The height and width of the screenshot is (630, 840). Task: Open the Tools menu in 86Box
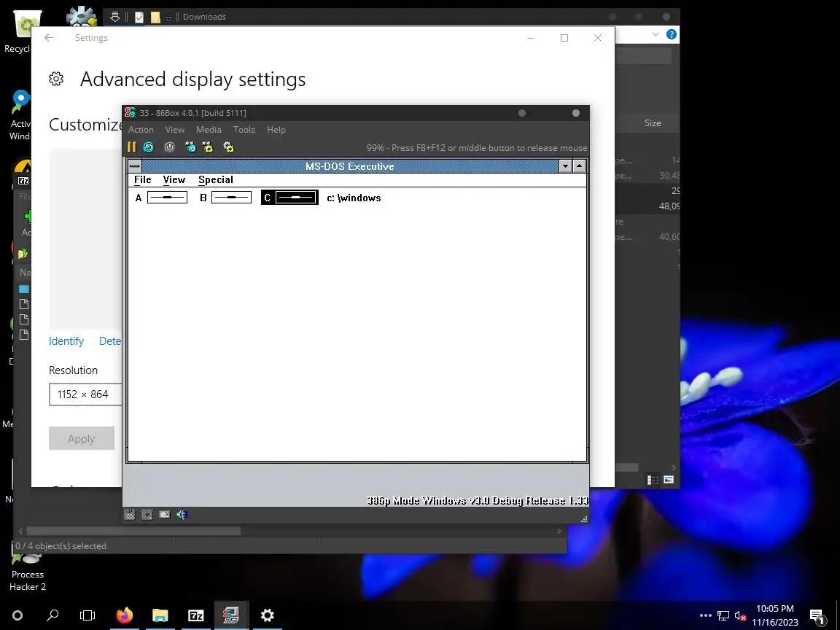point(244,130)
